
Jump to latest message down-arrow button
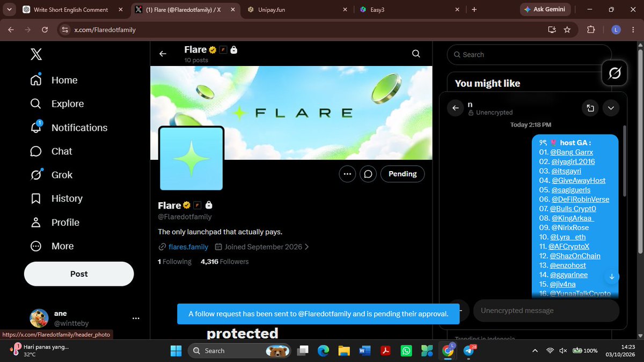click(x=611, y=277)
